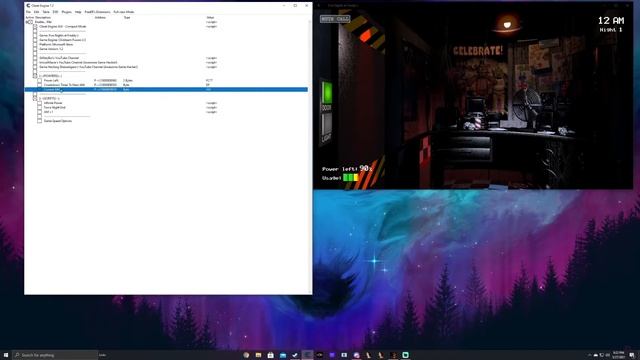Enable the Infinite Power script checkbox
640x360 pixels.
click(x=40, y=103)
